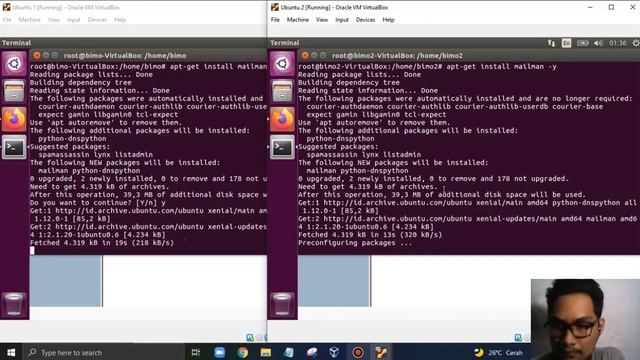
Task: Open Google Chrome from Windows taskbar
Action: click(243, 352)
